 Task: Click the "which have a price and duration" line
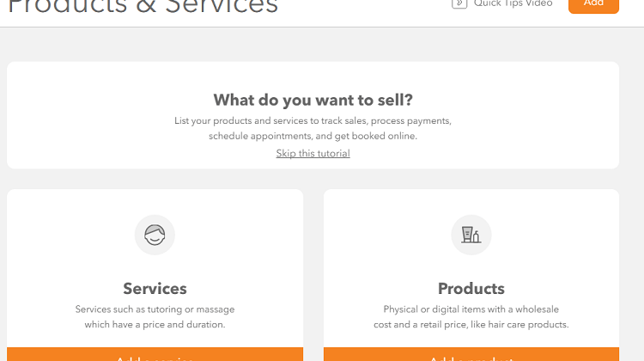(155, 324)
